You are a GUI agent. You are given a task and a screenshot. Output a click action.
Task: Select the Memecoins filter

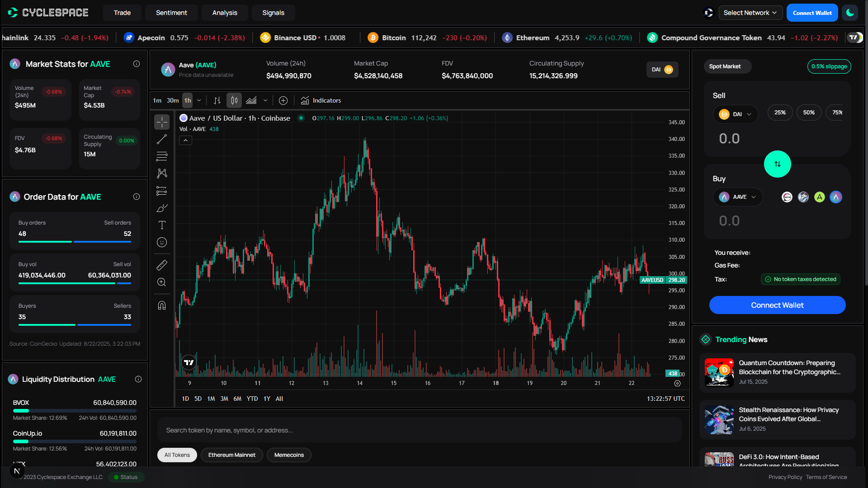(289, 455)
